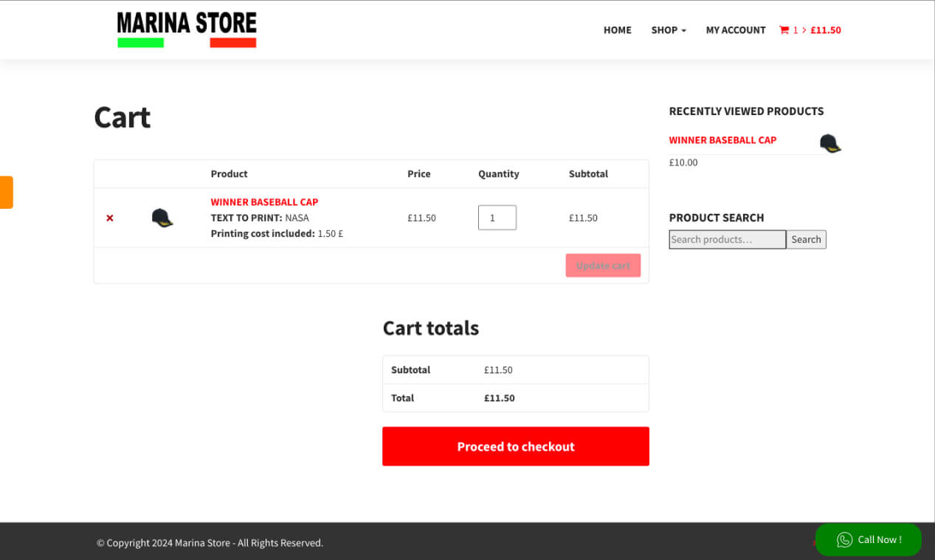Image resolution: width=935 pixels, height=560 pixels.
Task: Remove WINNER BASEBALL CAP using red X icon
Action: pyautogui.click(x=109, y=218)
